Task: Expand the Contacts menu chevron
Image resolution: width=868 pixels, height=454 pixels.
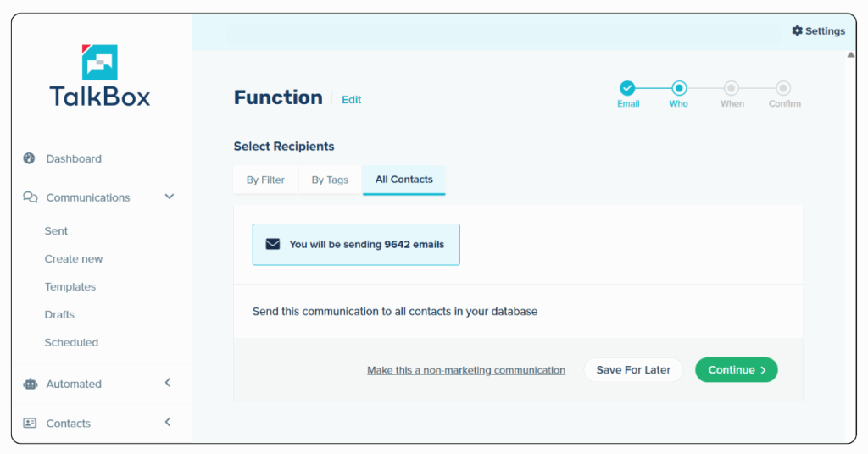Action: pos(168,422)
